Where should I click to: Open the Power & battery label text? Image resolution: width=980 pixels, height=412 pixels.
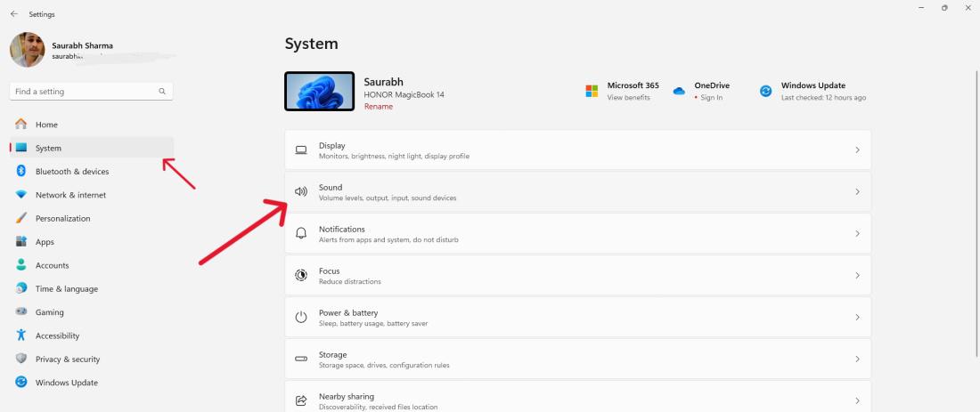click(x=348, y=312)
